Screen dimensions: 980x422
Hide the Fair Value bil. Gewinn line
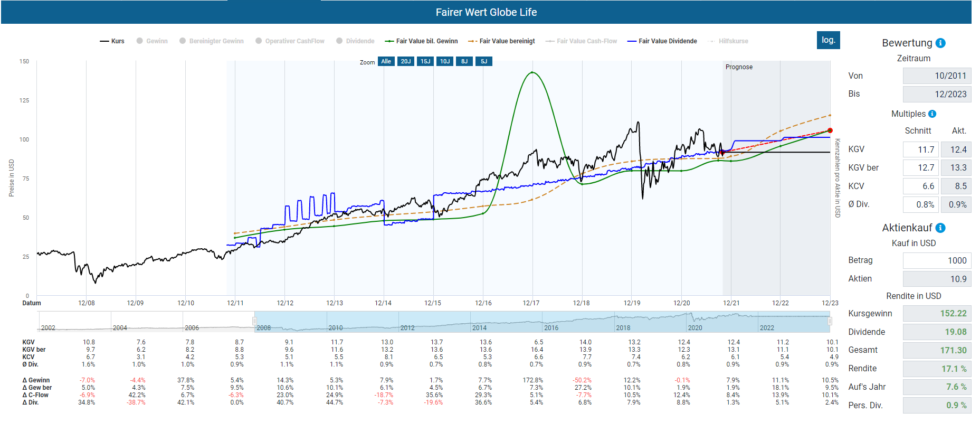[422, 41]
